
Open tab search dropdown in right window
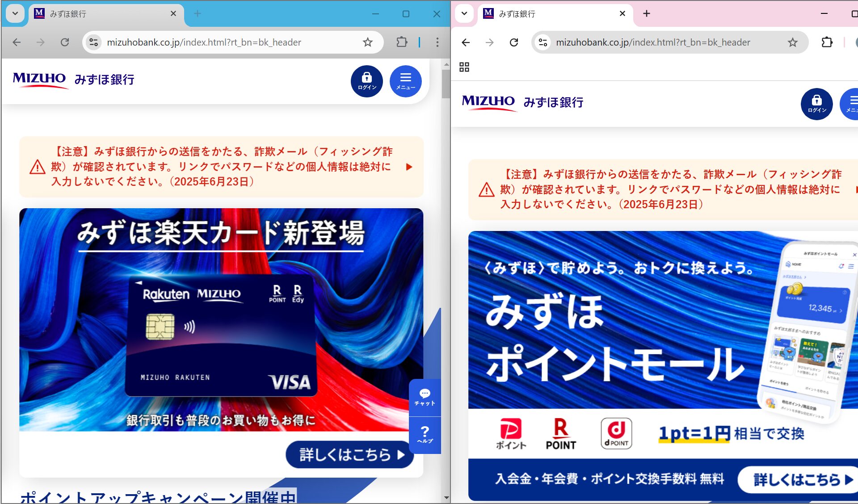click(x=464, y=13)
